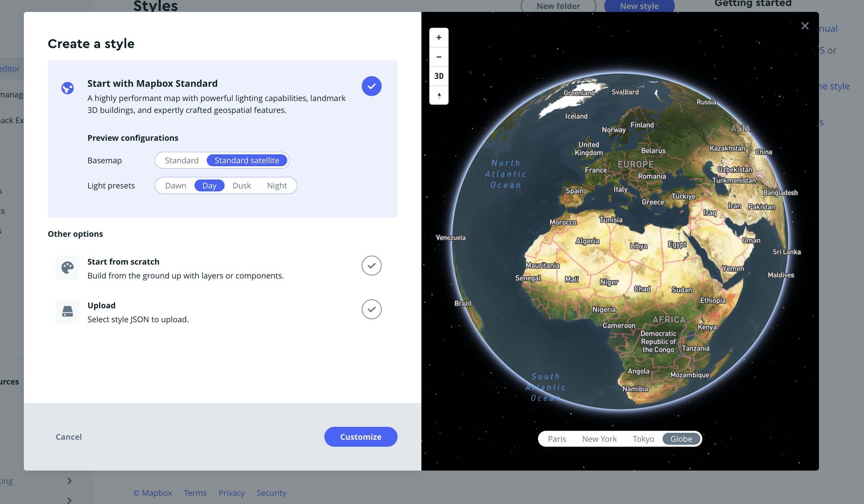864x504 pixels.
Task: Select the Mapbox Standard checkmark
Action: pyautogui.click(x=371, y=86)
